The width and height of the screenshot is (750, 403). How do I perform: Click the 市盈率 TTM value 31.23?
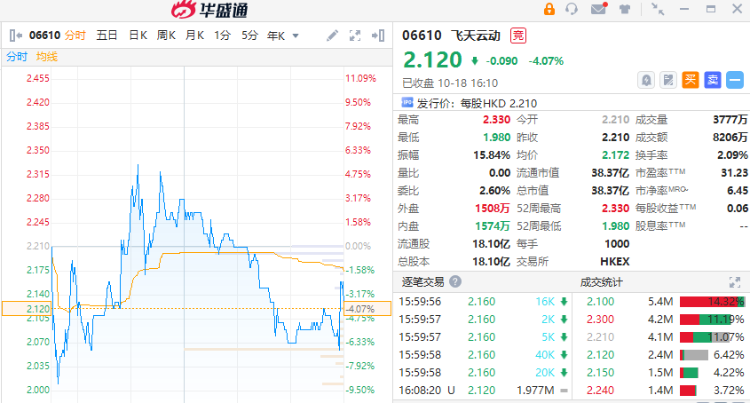coord(734,173)
